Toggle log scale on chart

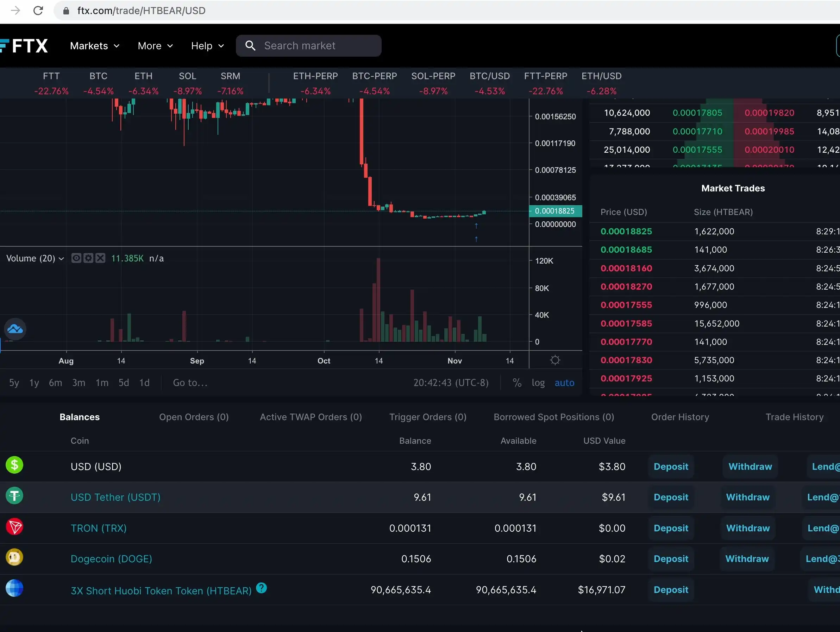coord(538,383)
